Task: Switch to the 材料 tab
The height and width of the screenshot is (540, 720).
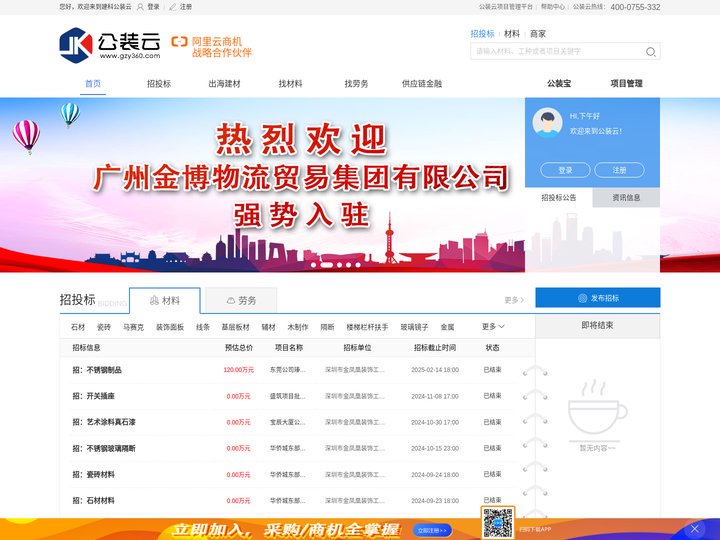Action: click(x=165, y=300)
